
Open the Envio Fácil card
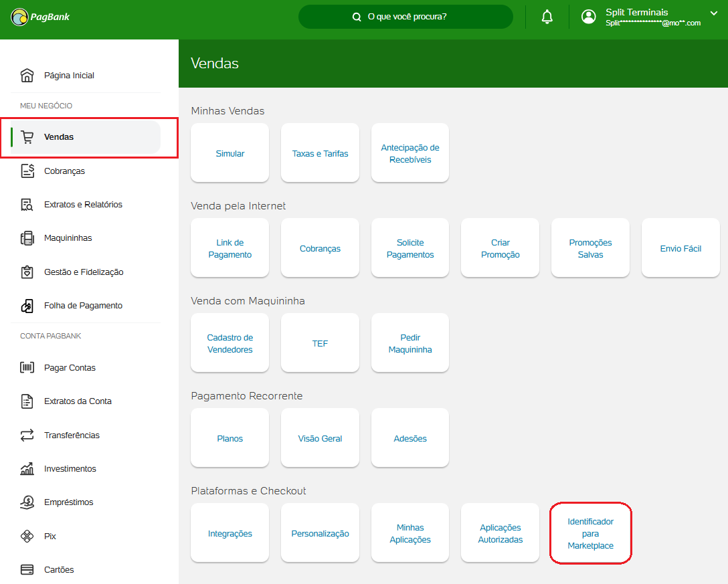pos(680,248)
